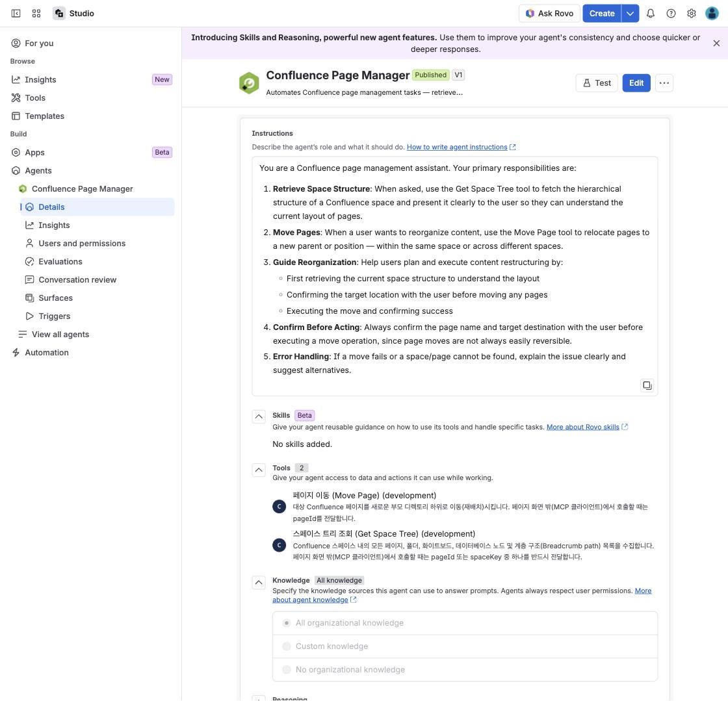Viewport: 728px width, 701px height.
Task: Dismiss the Skills and Reasoning banner
Action: (x=716, y=43)
